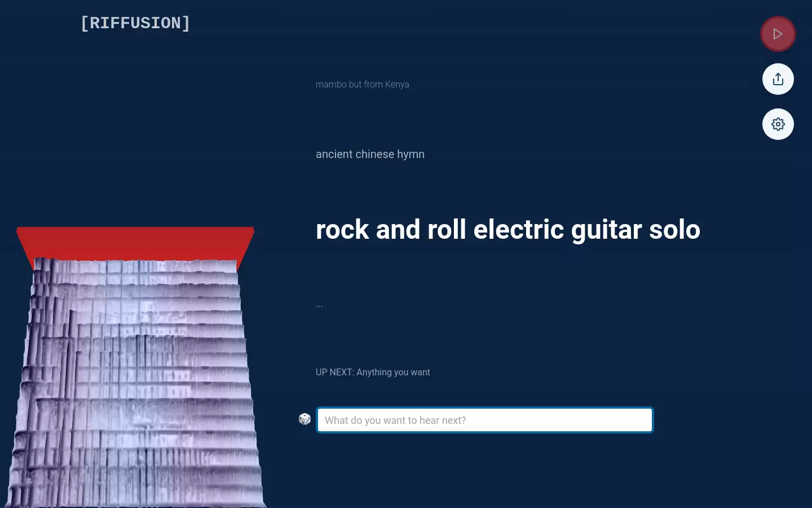
Task: Share the current riff using the upload-arrow icon
Action: click(778, 79)
